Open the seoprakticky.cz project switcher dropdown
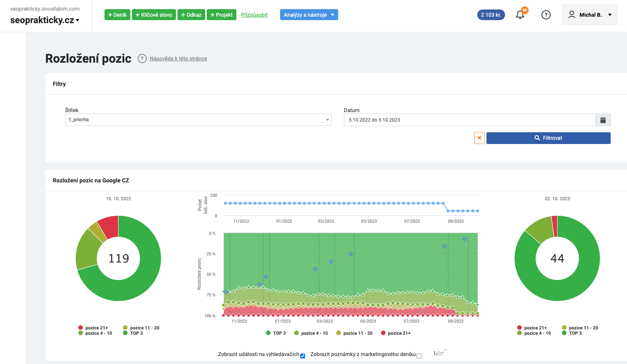The image size is (627, 364). coord(45,20)
